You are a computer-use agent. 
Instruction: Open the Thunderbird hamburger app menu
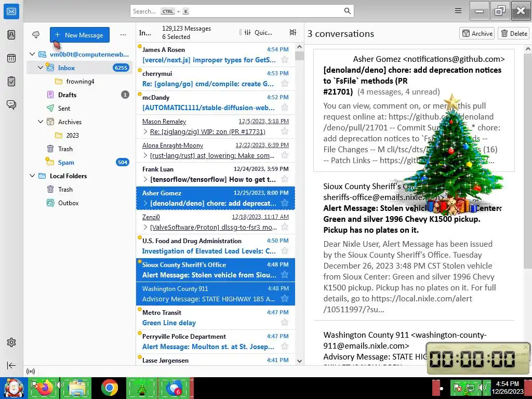click(x=458, y=11)
